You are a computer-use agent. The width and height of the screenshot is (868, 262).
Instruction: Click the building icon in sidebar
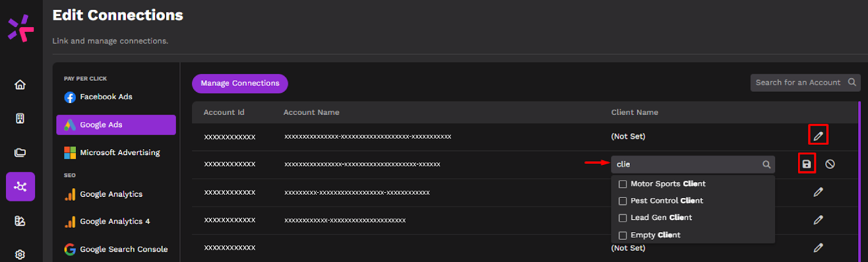(x=20, y=118)
